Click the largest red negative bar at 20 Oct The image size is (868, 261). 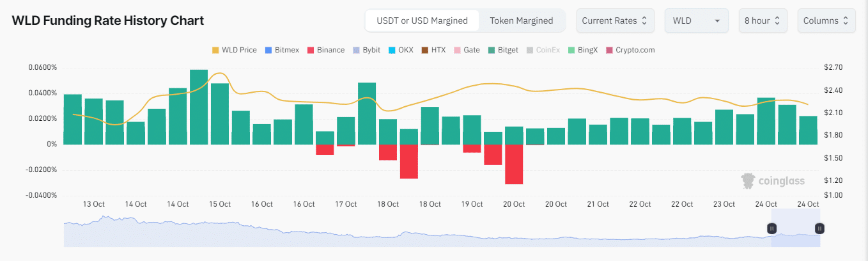[514, 164]
